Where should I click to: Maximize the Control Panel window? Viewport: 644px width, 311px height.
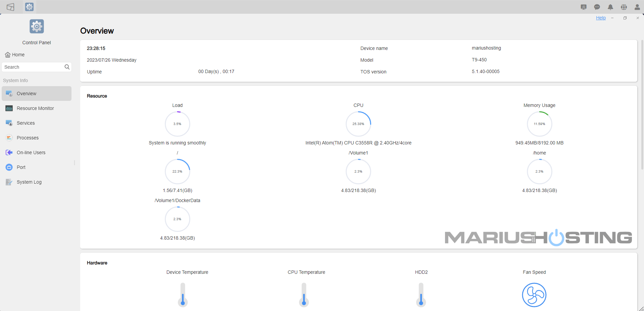[625, 18]
